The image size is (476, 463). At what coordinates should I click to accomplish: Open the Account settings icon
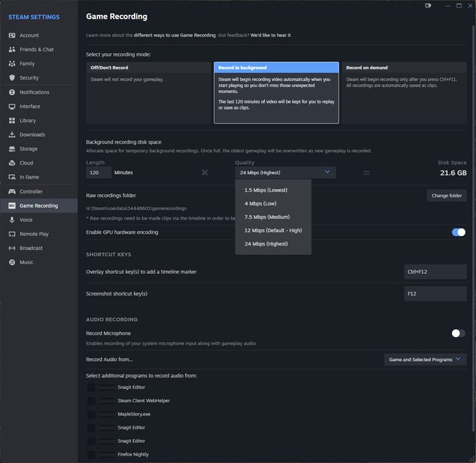(13, 35)
